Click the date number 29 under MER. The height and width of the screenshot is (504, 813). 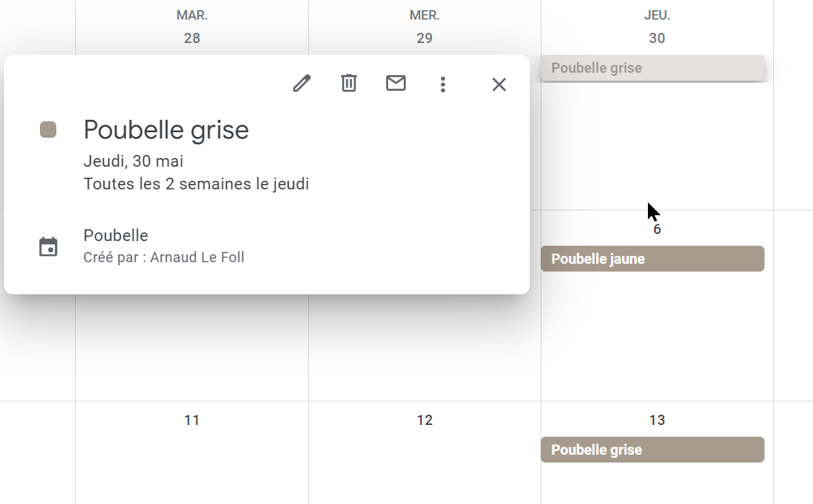[424, 38]
